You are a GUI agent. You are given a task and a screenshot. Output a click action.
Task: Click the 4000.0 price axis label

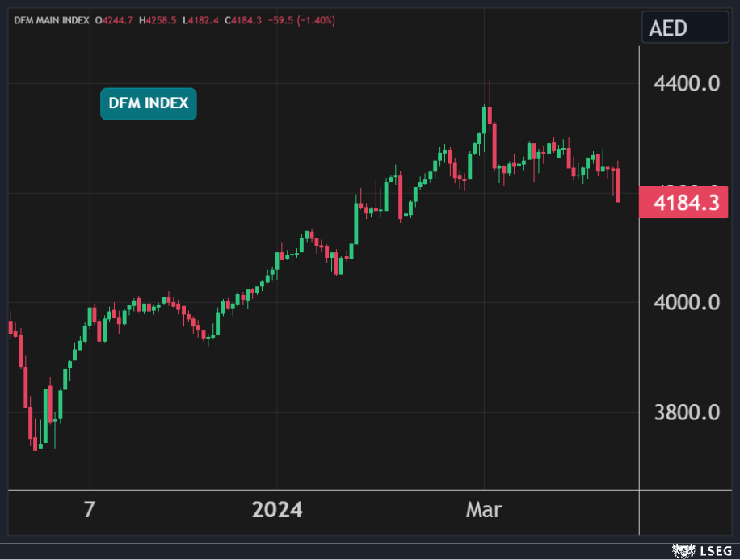pos(686,303)
